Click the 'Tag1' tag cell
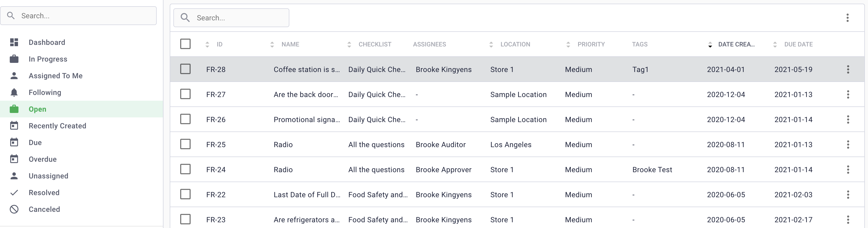 (640, 69)
